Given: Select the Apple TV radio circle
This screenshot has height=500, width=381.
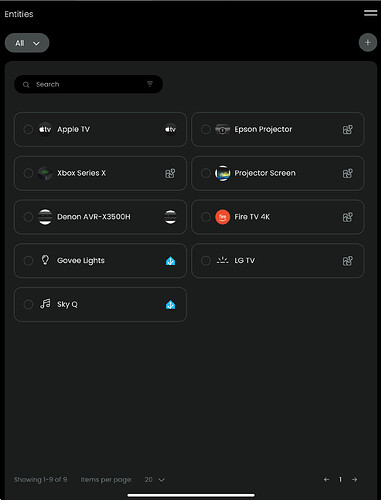Looking at the screenshot, I should coord(28,129).
